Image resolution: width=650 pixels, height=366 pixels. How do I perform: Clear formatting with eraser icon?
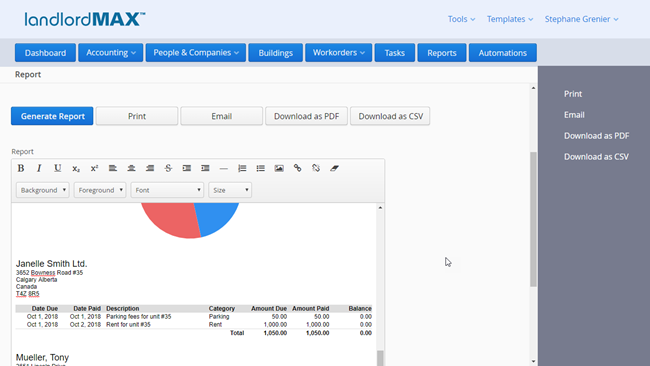coord(334,168)
